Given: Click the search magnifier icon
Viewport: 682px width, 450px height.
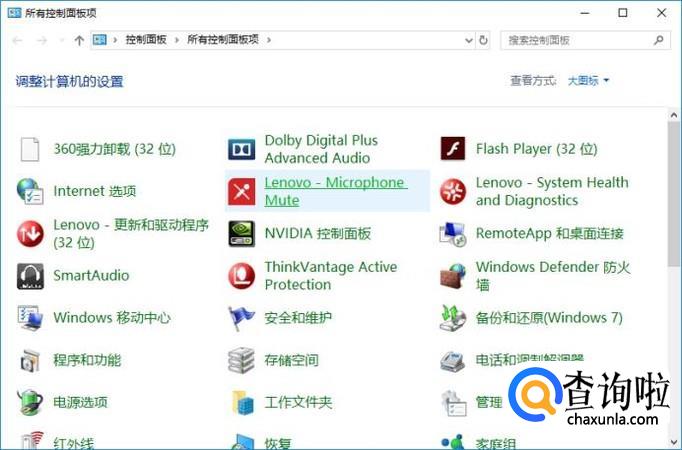Looking at the screenshot, I should [659, 40].
